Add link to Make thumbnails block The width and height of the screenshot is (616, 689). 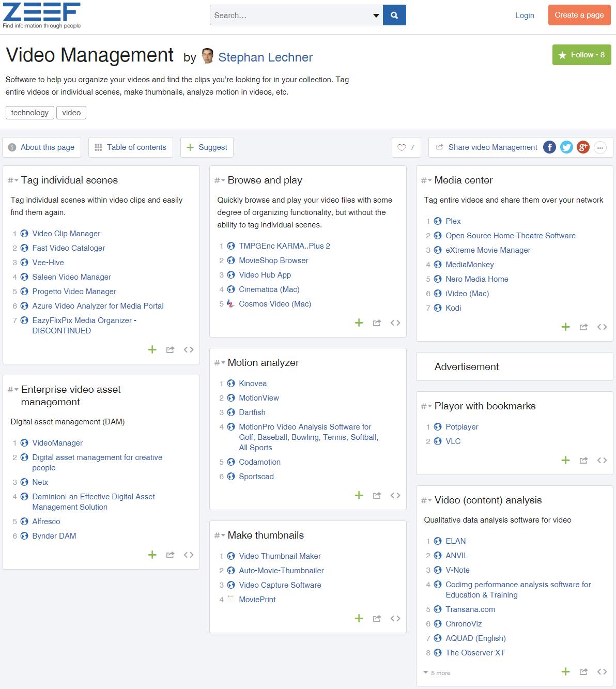359,619
